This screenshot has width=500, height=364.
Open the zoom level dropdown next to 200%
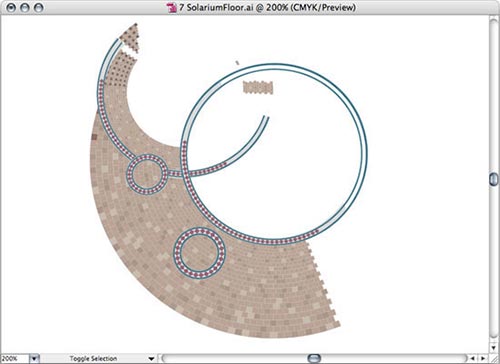point(34,359)
